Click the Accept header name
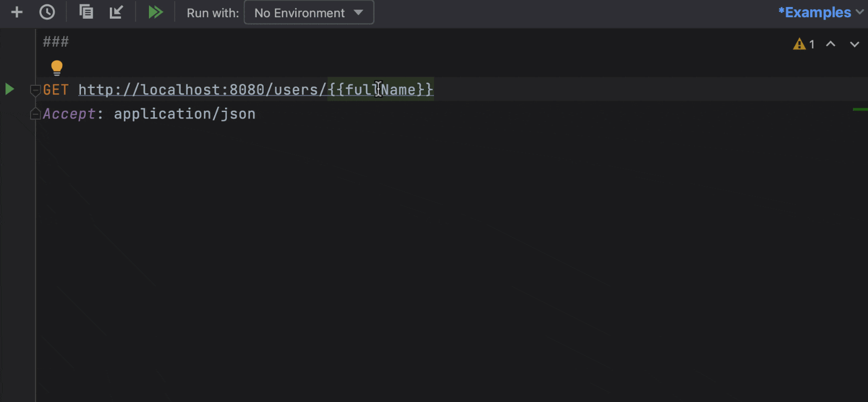This screenshot has width=868, height=402. coord(69,114)
